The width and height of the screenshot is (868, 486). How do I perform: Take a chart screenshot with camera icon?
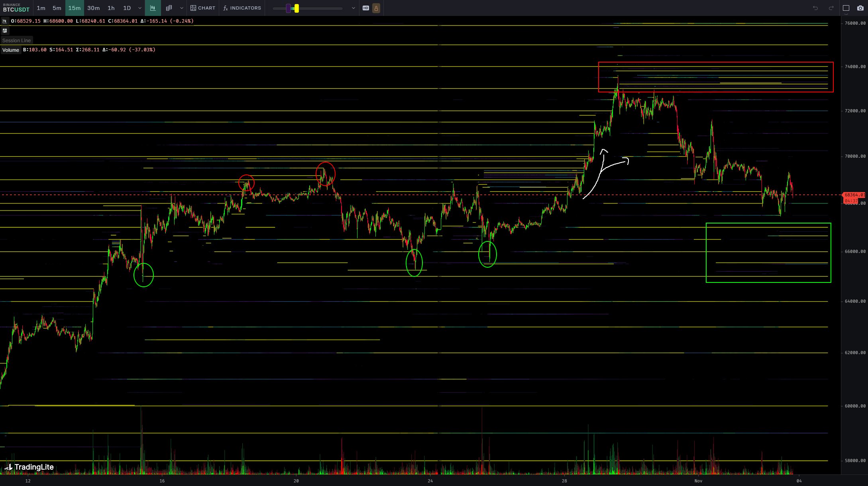click(x=860, y=8)
